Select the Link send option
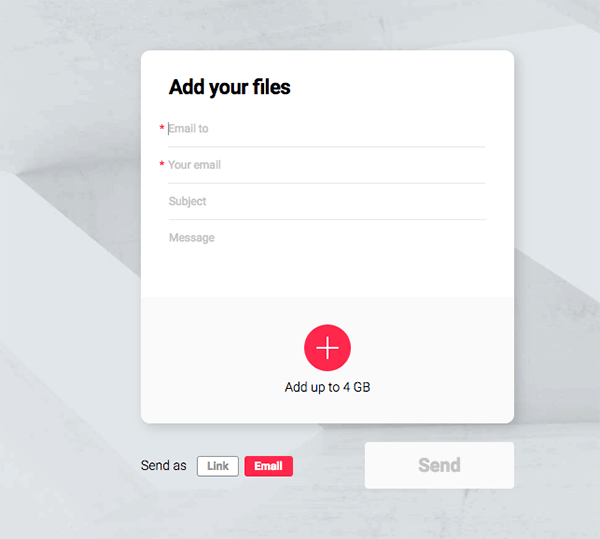 coord(218,466)
